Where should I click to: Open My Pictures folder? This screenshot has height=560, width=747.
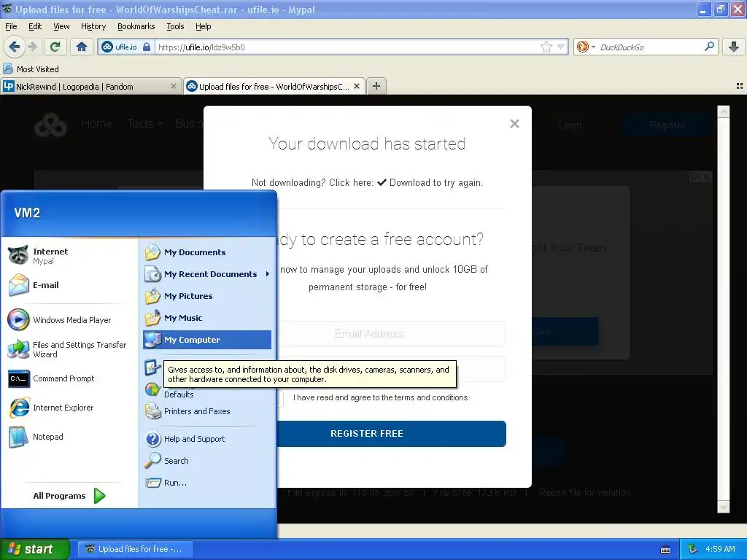207,296
